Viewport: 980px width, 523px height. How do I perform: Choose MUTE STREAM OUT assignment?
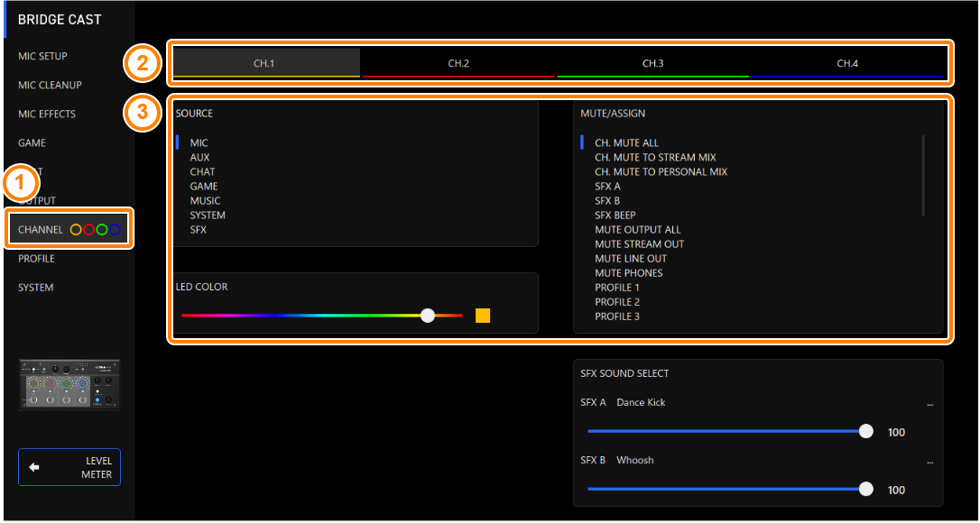(x=640, y=244)
